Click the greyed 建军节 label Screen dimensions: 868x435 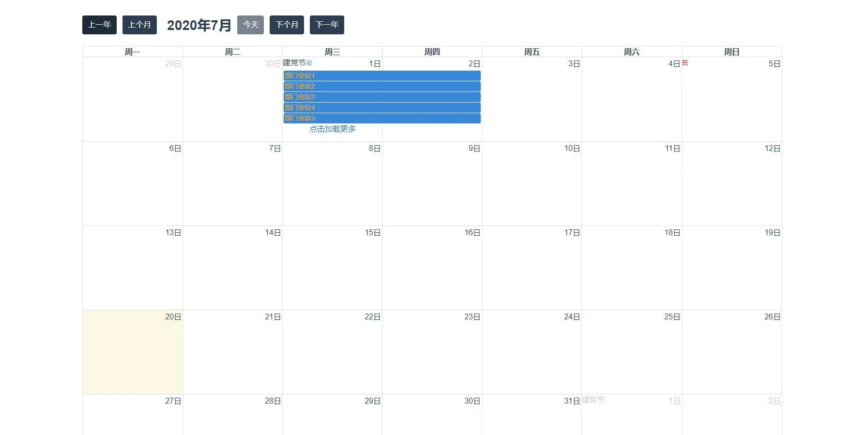coord(593,400)
